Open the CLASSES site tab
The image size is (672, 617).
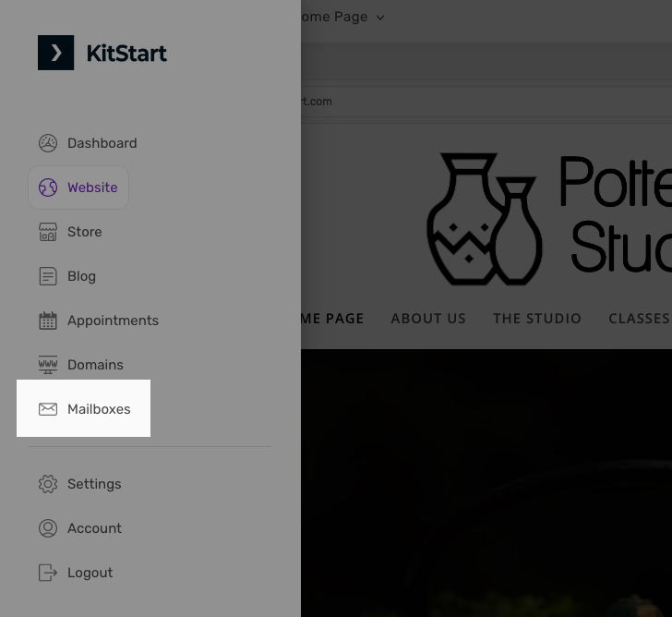640,319
